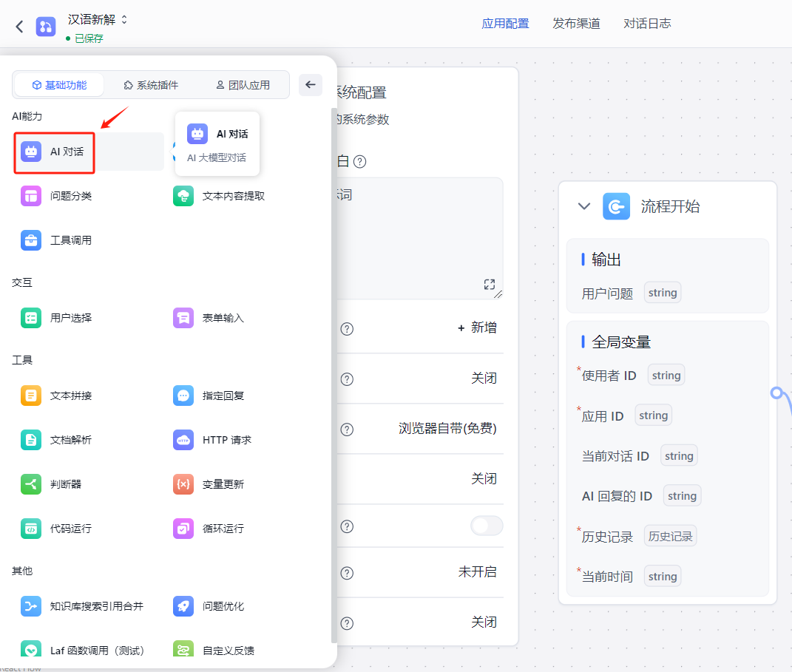Collapse node panel with left arrow button
Viewport: 792px width, 672px height.
click(310, 85)
